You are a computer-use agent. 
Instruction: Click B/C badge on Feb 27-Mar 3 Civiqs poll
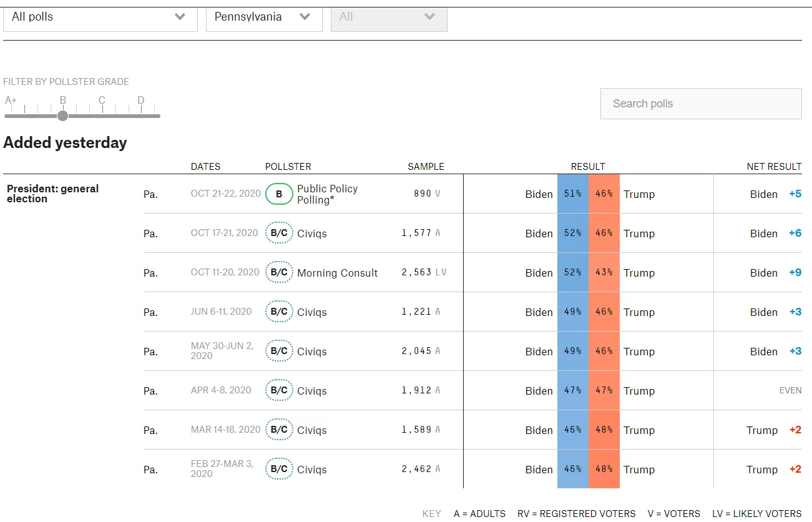tap(279, 470)
